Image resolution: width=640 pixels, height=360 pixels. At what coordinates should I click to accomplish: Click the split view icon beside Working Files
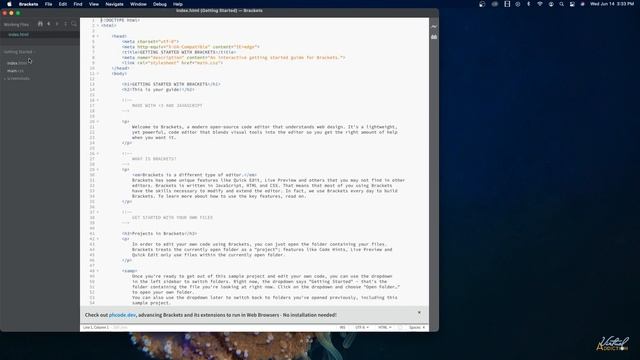tap(65, 24)
